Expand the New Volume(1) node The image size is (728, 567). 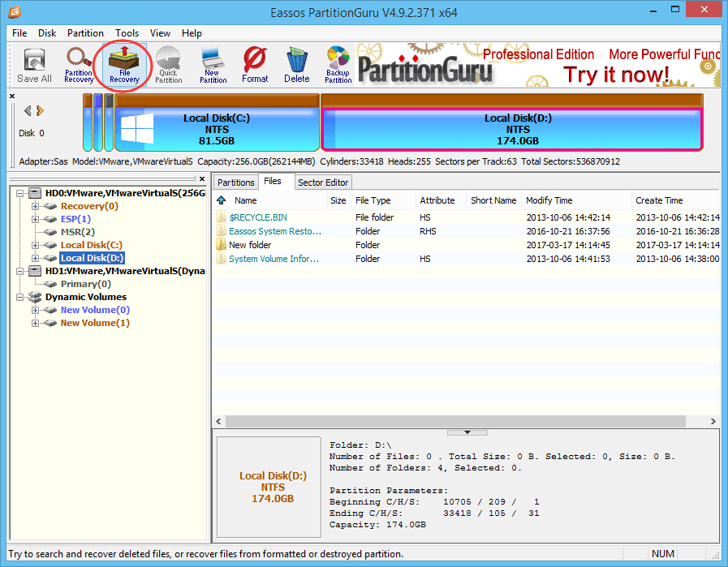pyautogui.click(x=35, y=323)
